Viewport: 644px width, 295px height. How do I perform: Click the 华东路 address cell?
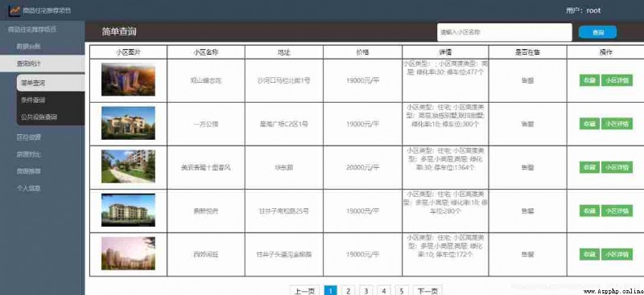(x=284, y=167)
